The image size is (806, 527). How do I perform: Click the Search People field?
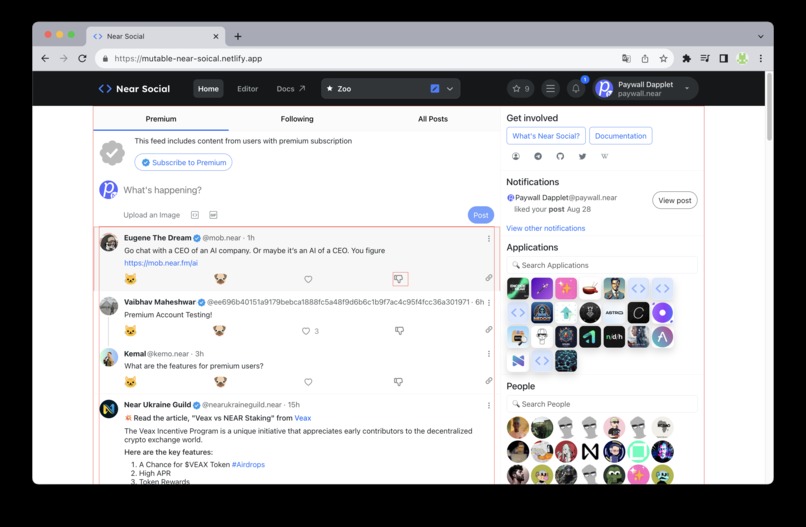point(602,404)
